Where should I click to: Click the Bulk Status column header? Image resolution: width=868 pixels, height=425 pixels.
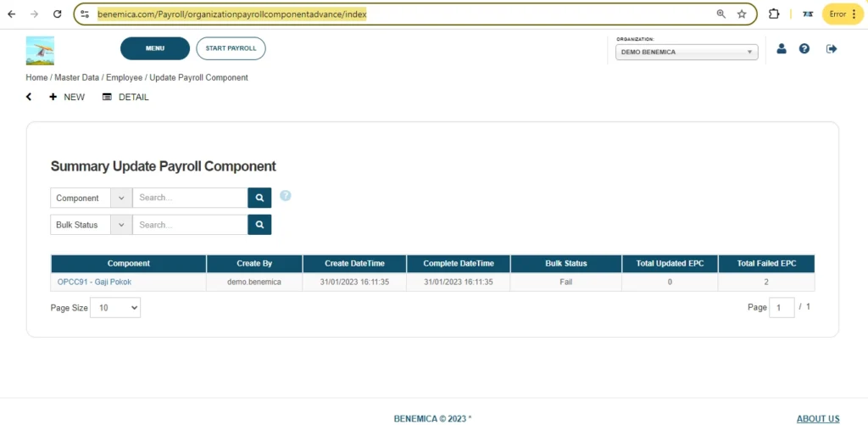565,264
